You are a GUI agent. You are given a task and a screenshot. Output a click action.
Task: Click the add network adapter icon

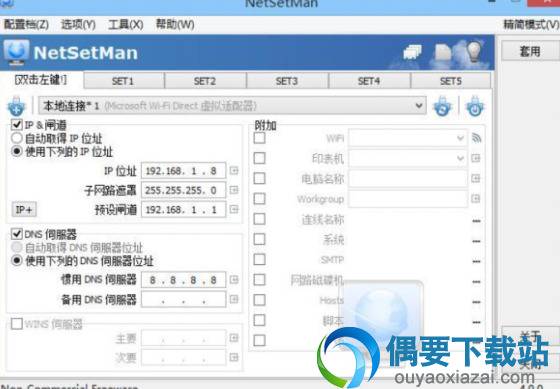click(x=16, y=106)
